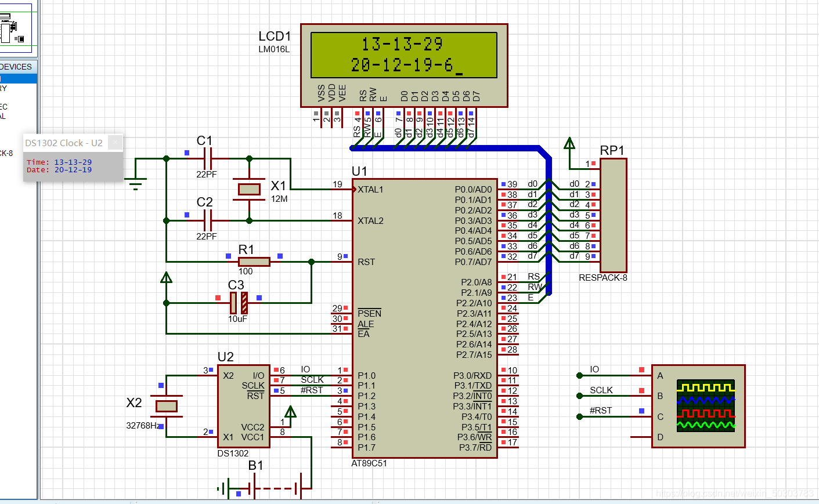Select the ground symbol near C1

pos(136,183)
